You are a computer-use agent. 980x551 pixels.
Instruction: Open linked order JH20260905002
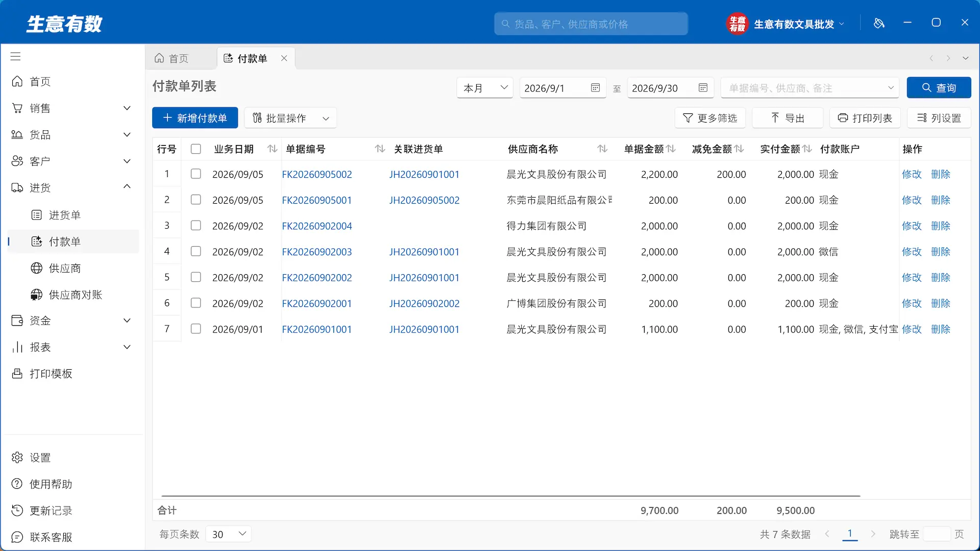pyautogui.click(x=424, y=200)
